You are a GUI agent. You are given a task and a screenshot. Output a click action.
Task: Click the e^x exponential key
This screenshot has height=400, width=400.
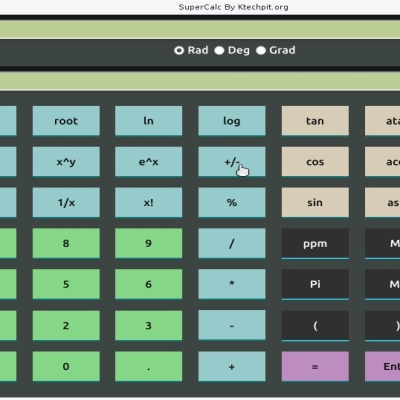coord(149,162)
